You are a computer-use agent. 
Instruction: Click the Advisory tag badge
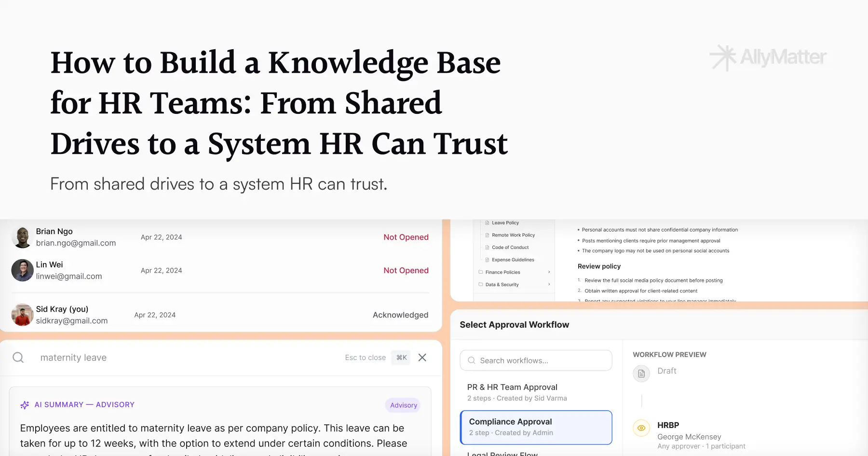[x=403, y=405]
